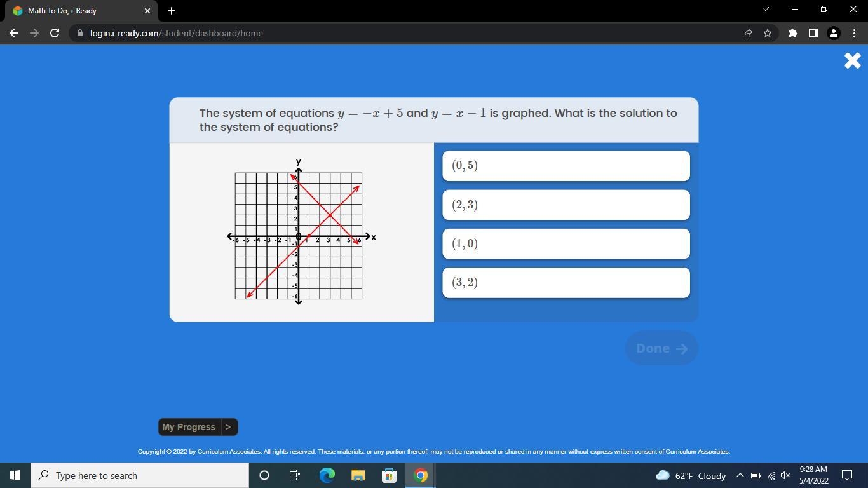Screen dimensions: 868x488
Task: Click the address bar URL field
Action: point(407,33)
